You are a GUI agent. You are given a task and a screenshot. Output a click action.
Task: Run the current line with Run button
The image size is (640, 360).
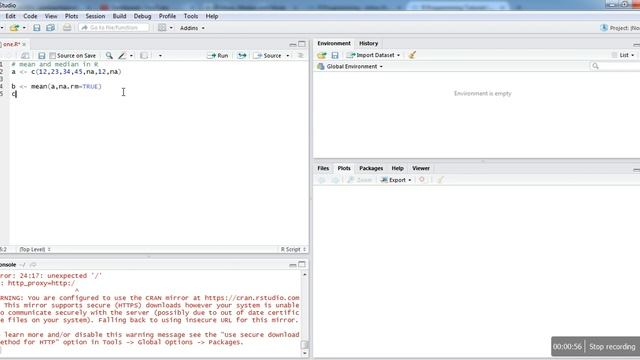pos(218,56)
